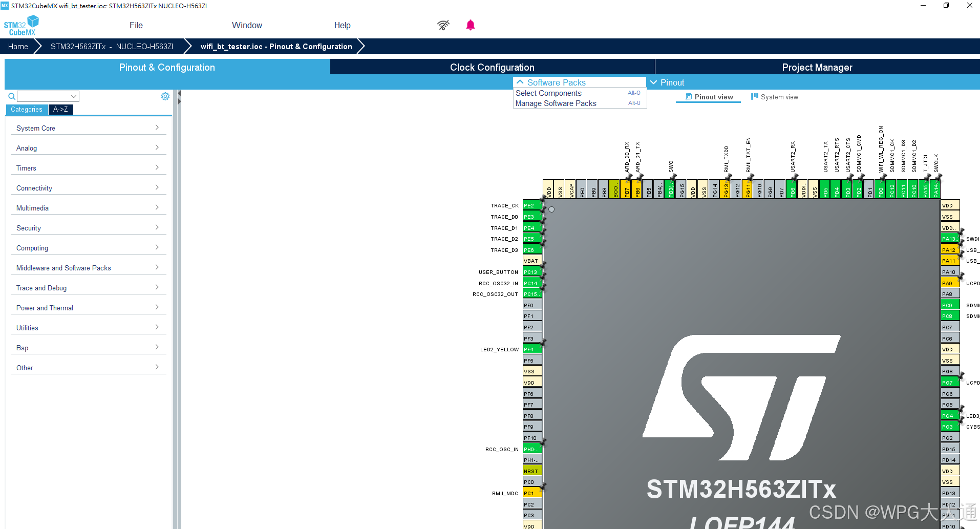The height and width of the screenshot is (529, 980).
Task: Select pin PE6 TRACE_D3
Action: click(532, 250)
